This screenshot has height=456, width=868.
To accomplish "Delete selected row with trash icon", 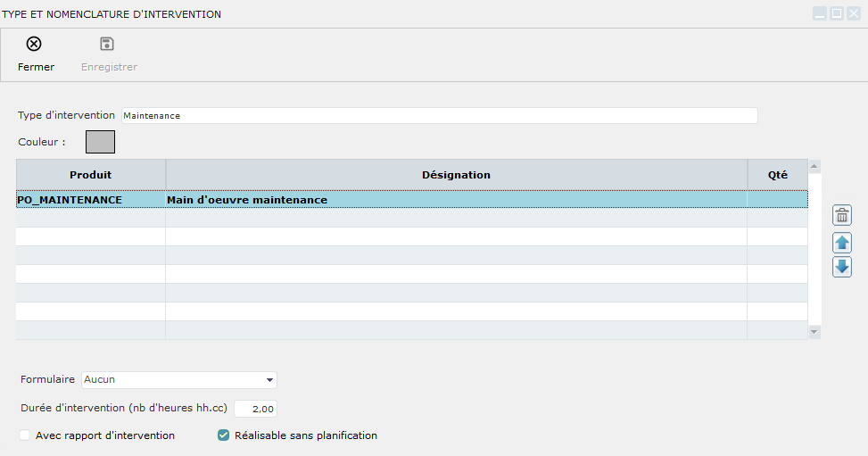I will coord(842,215).
